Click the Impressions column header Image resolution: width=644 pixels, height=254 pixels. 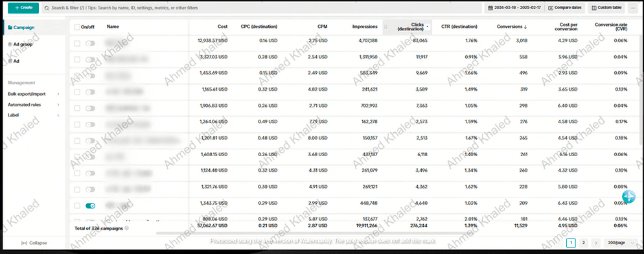pyautogui.click(x=365, y=27)
